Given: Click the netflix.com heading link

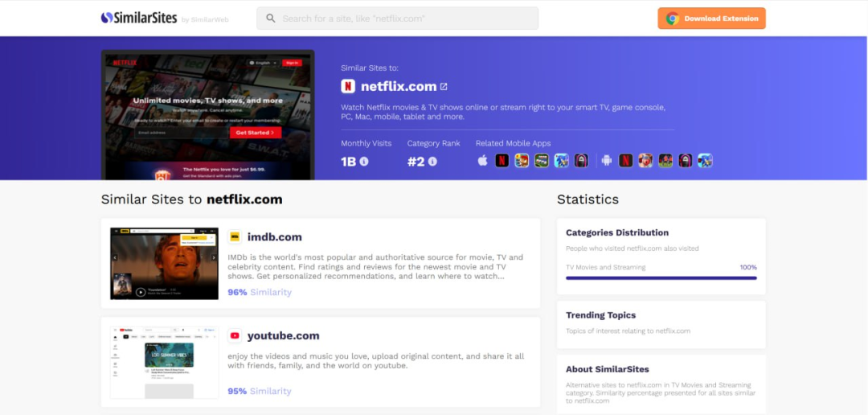Looking at the screenshot, I should tap(398, 86).
